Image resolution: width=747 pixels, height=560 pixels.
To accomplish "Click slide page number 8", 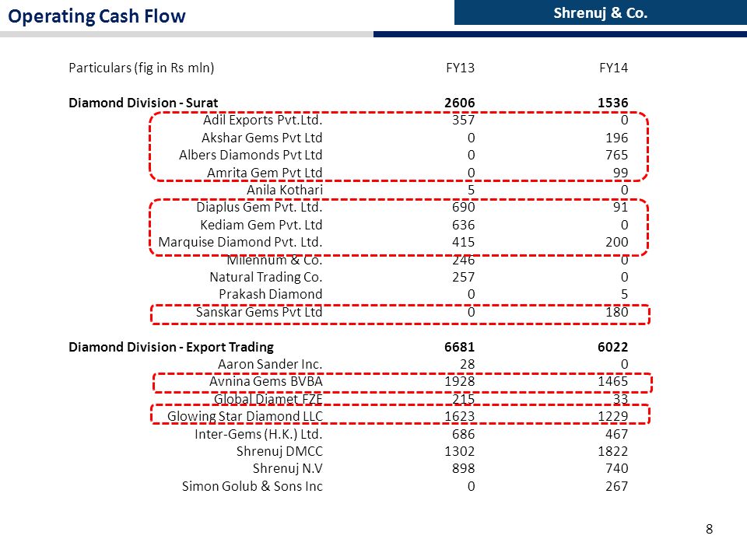I will (x=710, y=529).
